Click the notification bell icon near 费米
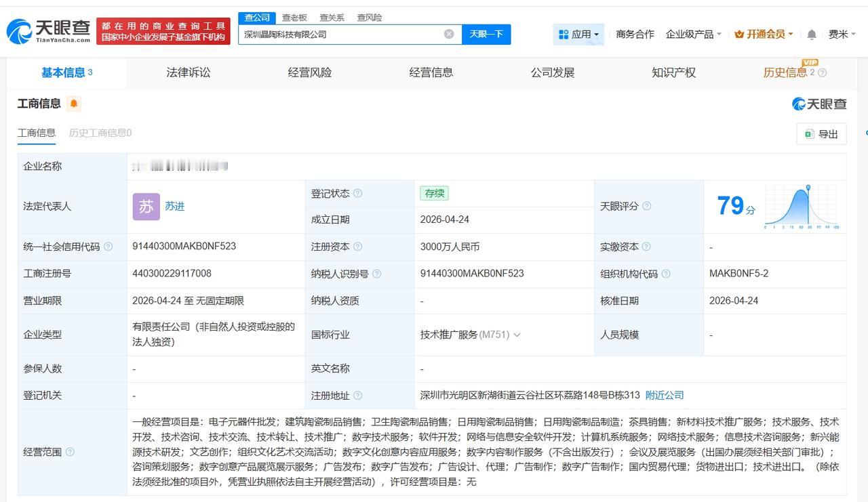 tap(812, 34)
